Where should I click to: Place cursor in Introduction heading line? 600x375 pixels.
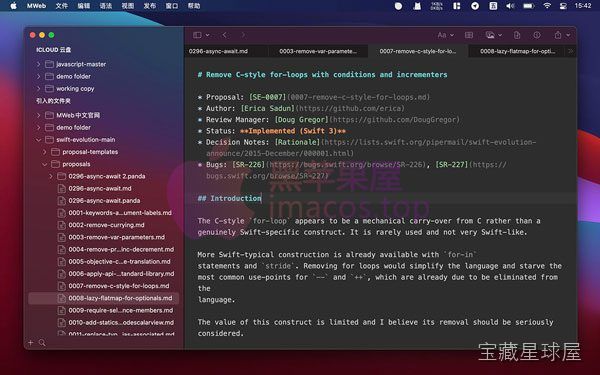[230, 199]
